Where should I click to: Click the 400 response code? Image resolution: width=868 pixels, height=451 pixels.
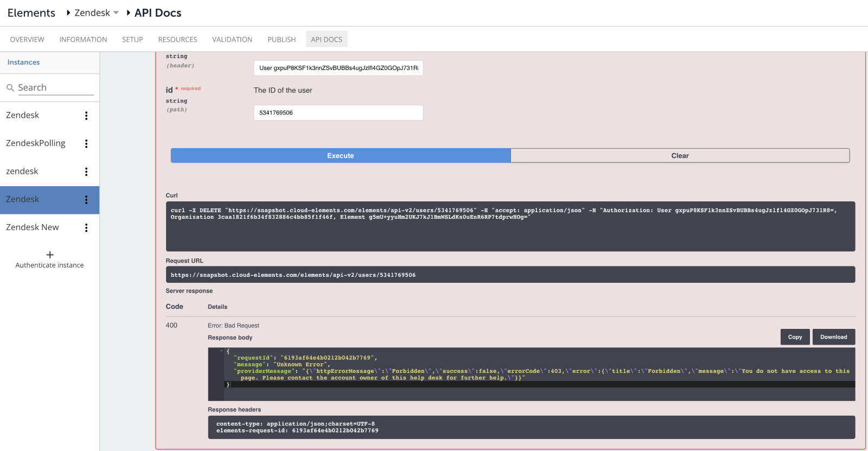point(171,326)
